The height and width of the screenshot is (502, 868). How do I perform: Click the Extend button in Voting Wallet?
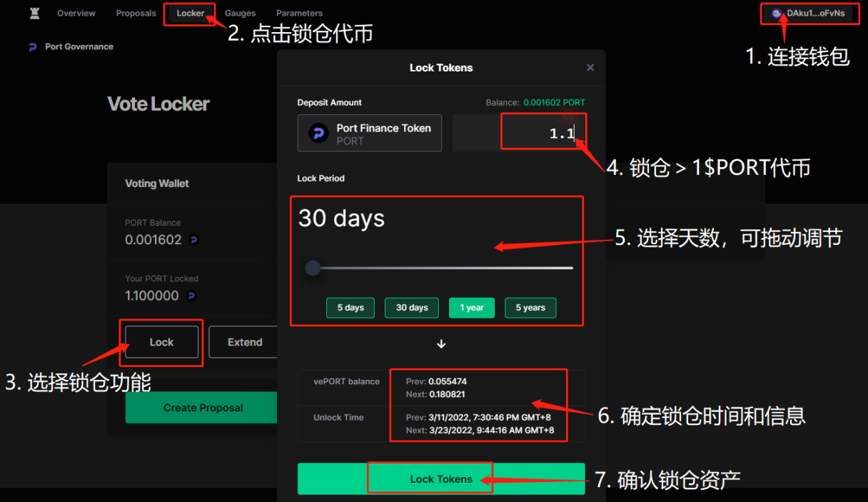coord(245,342)
